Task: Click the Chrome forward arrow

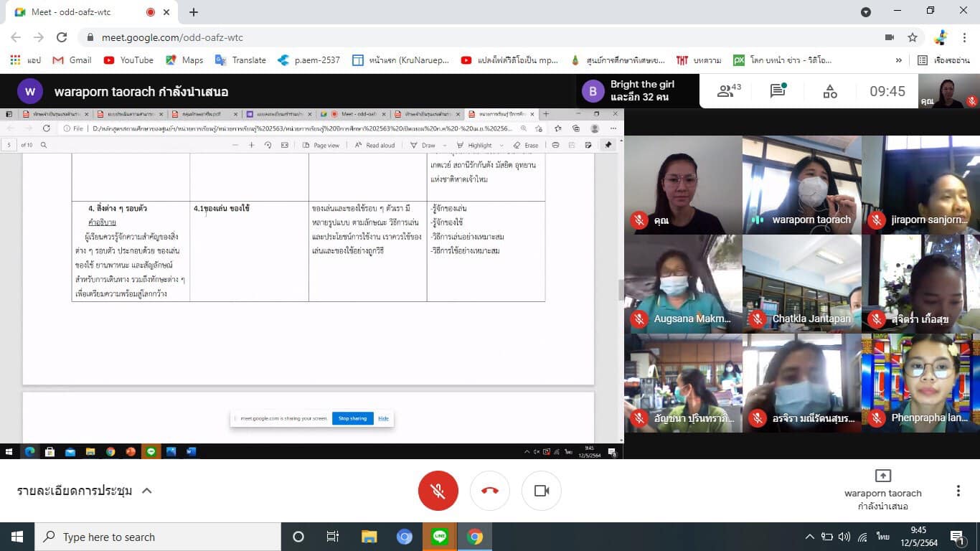Action: (x=39, y=37)
